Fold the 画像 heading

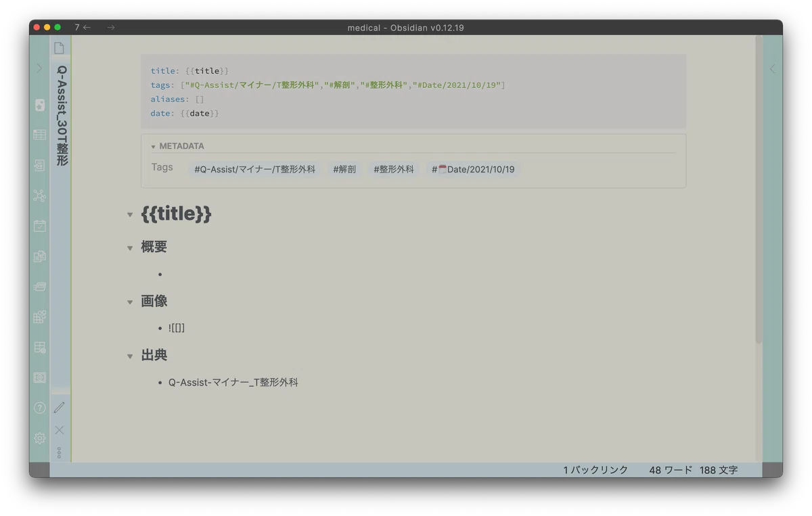tap(130, 302)
